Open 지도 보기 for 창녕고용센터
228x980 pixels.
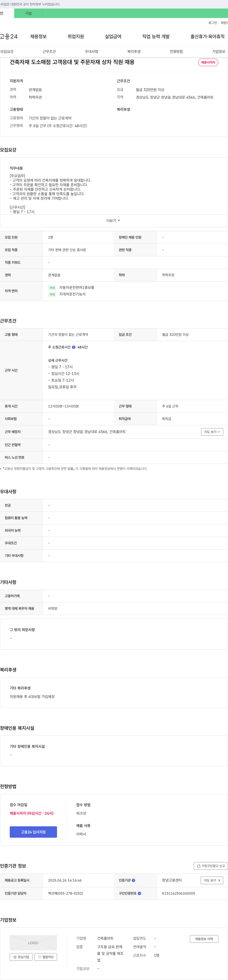[212, 880]
